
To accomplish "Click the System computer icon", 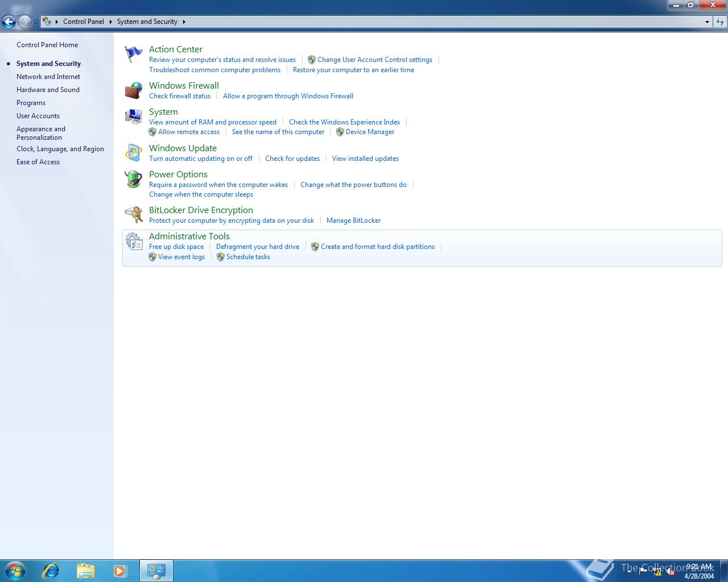I will [134, 117].
